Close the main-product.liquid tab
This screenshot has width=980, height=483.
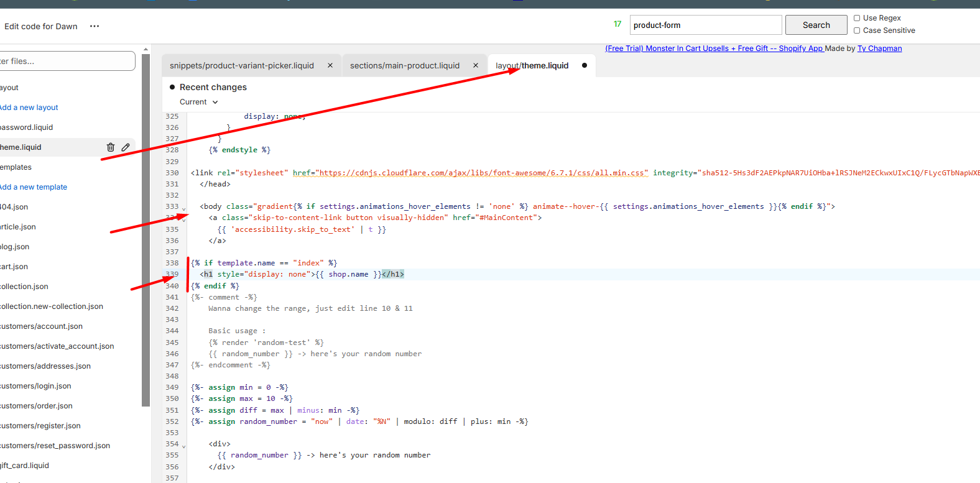[x=476, y=65]
